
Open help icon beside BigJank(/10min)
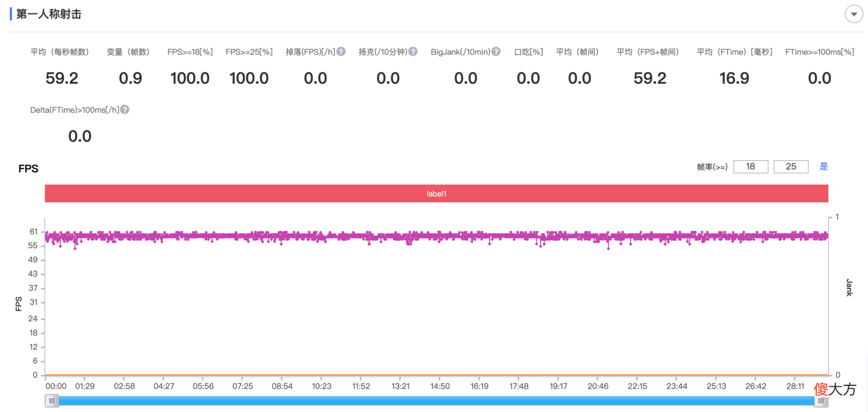496,52
